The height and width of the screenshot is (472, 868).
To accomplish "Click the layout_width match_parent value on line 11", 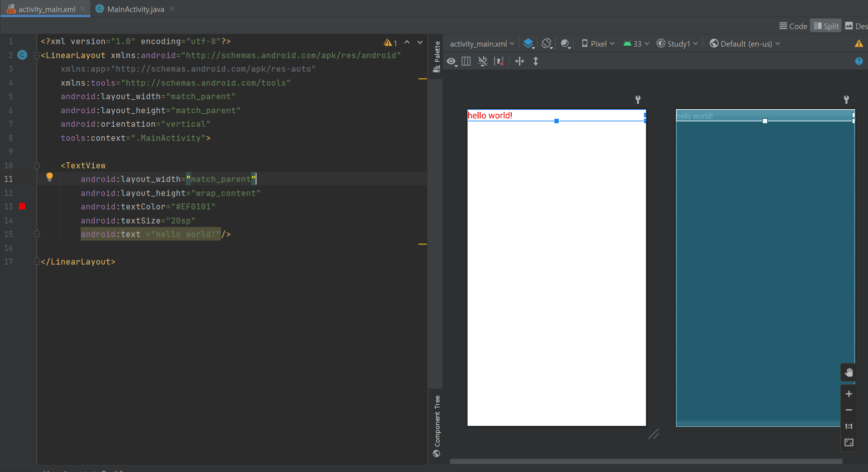I will pyautogui.click(x=221, y=179).
